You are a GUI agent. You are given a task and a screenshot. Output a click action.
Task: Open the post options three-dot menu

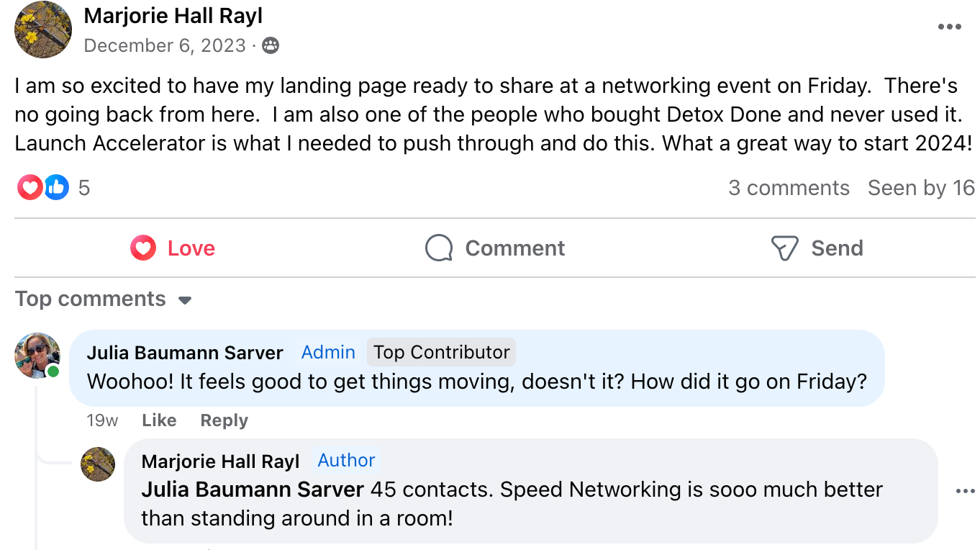tap(949, 27)
